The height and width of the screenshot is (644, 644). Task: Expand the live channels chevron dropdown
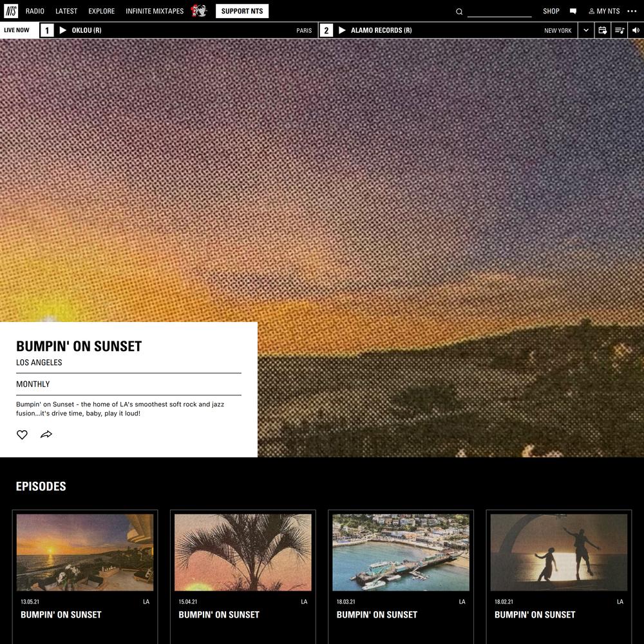pyautogui.click(x=586, y=30)
